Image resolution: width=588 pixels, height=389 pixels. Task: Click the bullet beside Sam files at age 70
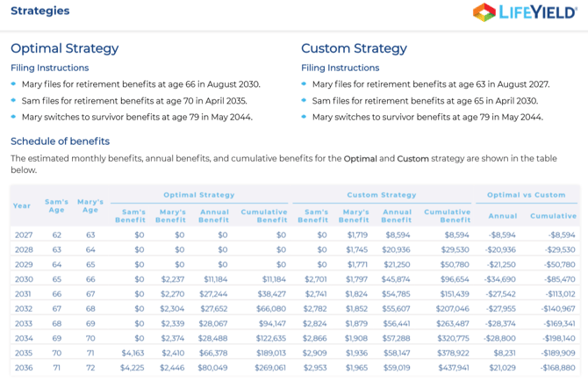[14, 101]
